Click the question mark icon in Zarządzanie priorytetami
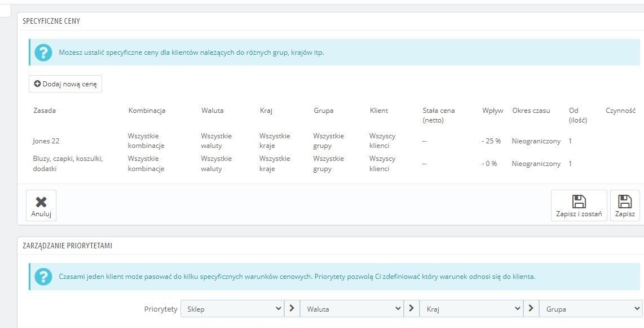644x328 pixels. pyautogui.click(x=43, y=277)
